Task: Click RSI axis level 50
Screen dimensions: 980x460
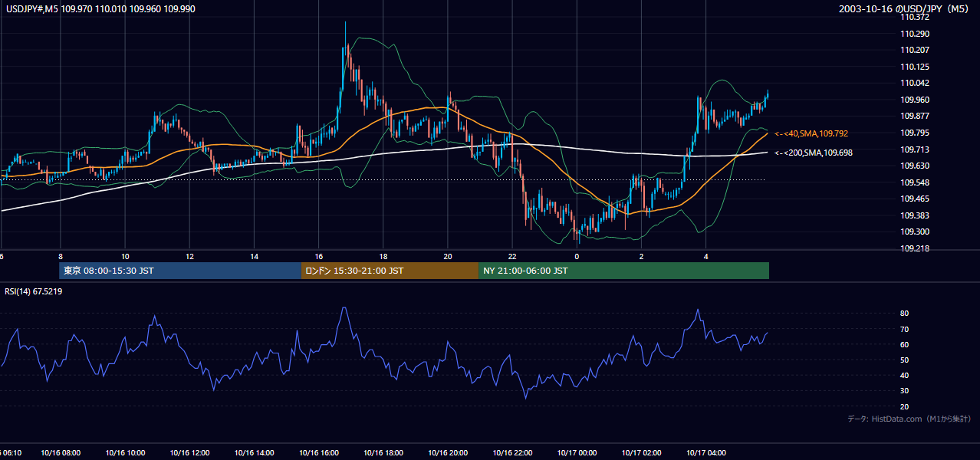Action: pos(905,360)
